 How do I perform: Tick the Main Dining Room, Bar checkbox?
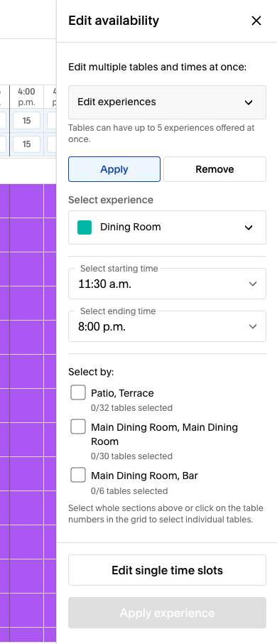pos(78,476)
